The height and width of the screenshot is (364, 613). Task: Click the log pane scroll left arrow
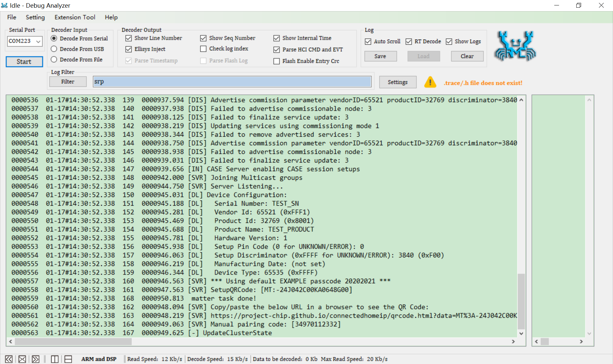coord(11,342)
